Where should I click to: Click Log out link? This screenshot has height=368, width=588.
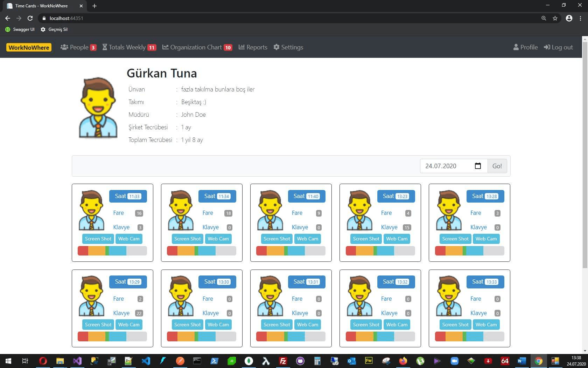tap(558, 47)
